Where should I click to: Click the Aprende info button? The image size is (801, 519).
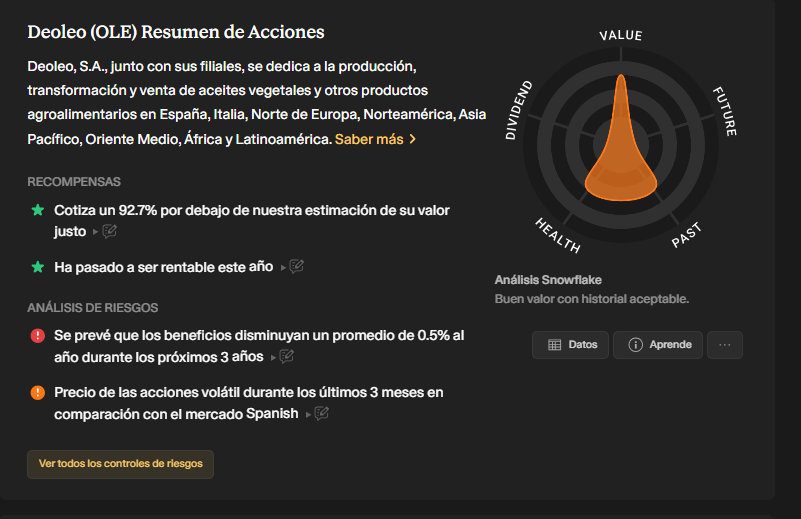658,345
